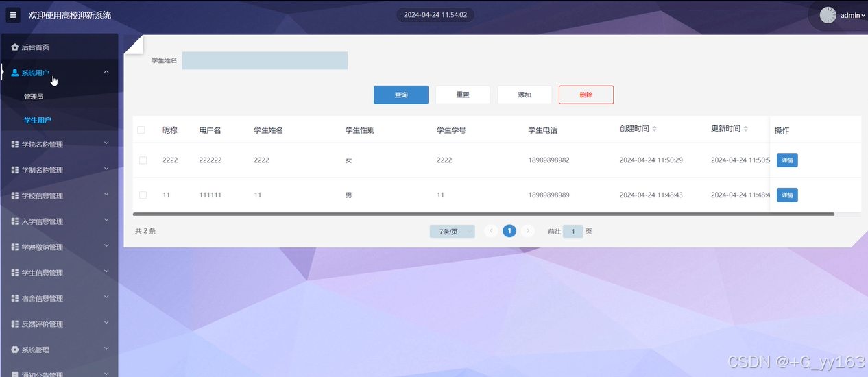This screenshot has height=377, width=868.
Task: Click 2024-04-24 11:50:29 creation time
Action: pos(651,160)
